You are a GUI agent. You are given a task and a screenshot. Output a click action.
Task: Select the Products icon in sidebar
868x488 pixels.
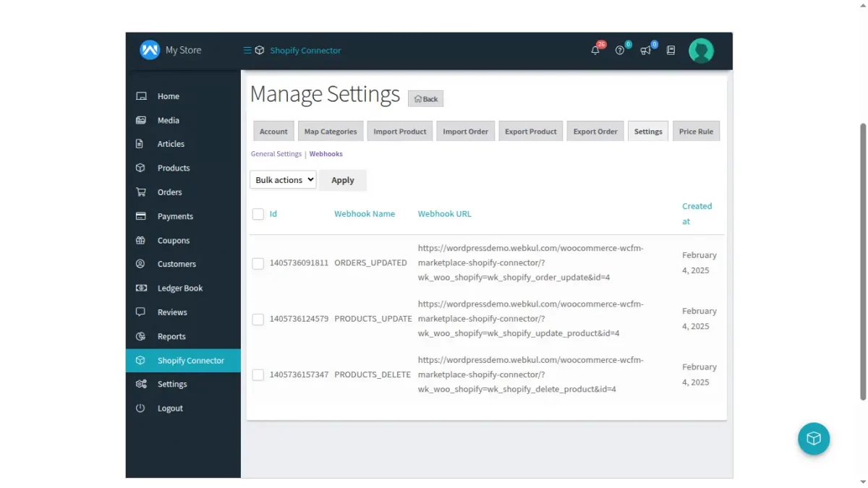[141, 168]
